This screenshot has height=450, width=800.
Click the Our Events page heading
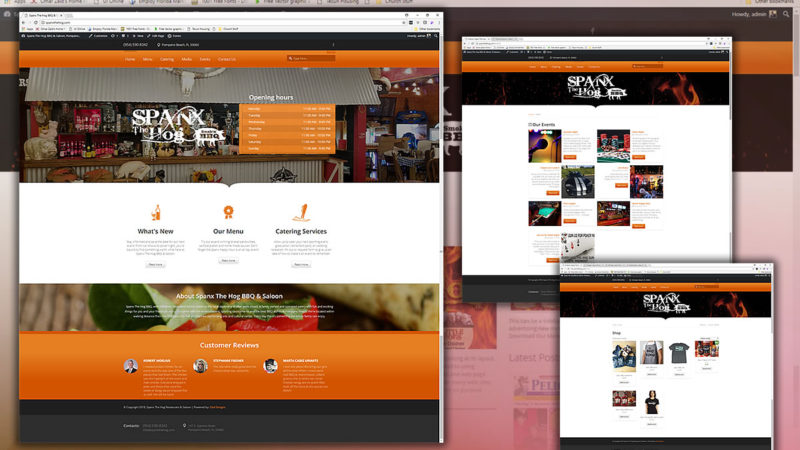pos(547,125)
